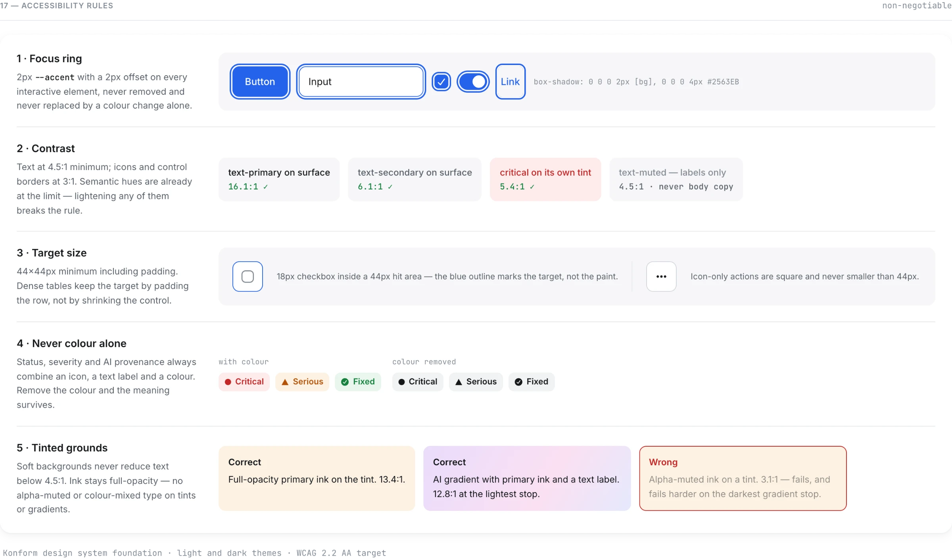Click the Konform design system footer text
The height and width of the screenshot is (560, 952).
194,553
